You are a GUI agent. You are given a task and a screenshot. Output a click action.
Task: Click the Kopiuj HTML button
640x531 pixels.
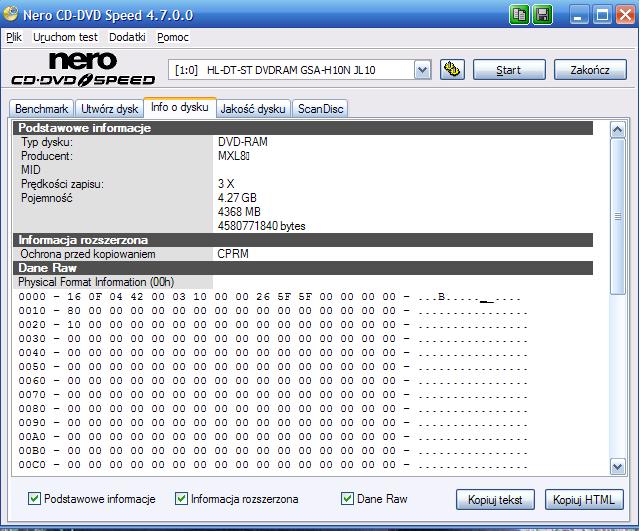click(584, 500)
